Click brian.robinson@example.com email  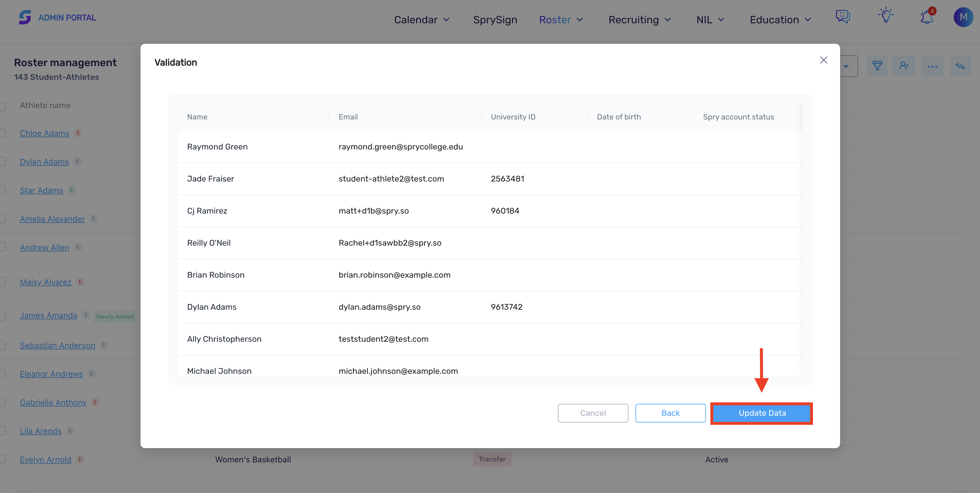coord(394,275)
